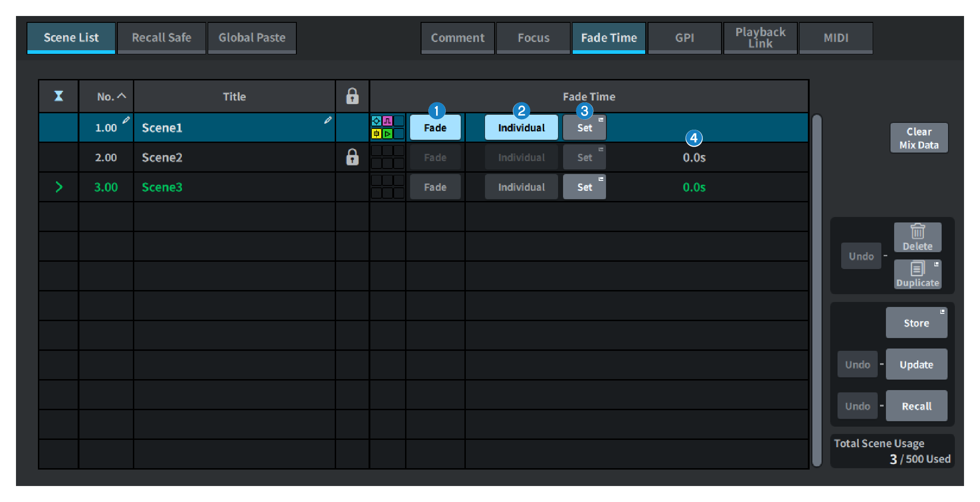Click magenta pulse indicator icon in Scene1
This screenshot has width=980, height=502.
pyautogui.click(x=387, y=121)
